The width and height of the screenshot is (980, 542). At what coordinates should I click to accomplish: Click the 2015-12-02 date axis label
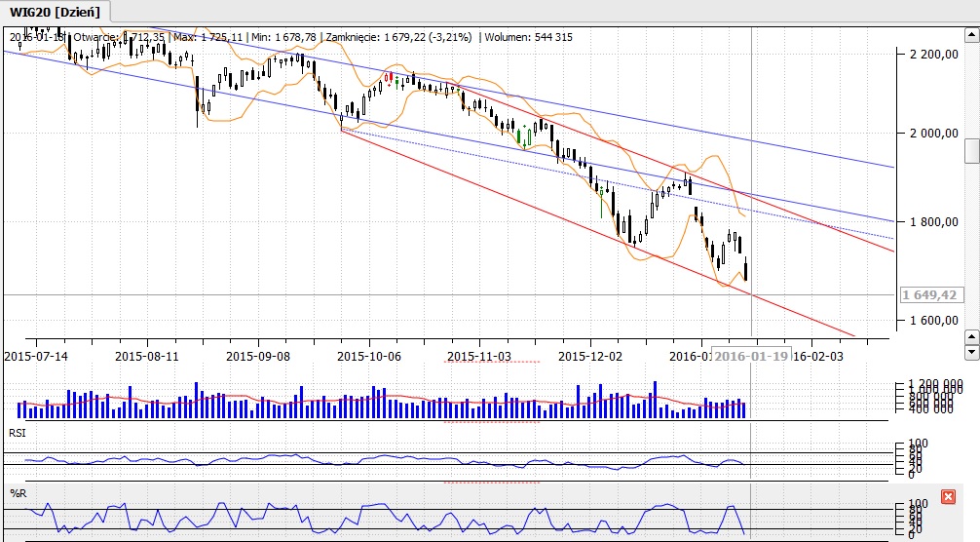pyautogui.click(x=590, y=357)
